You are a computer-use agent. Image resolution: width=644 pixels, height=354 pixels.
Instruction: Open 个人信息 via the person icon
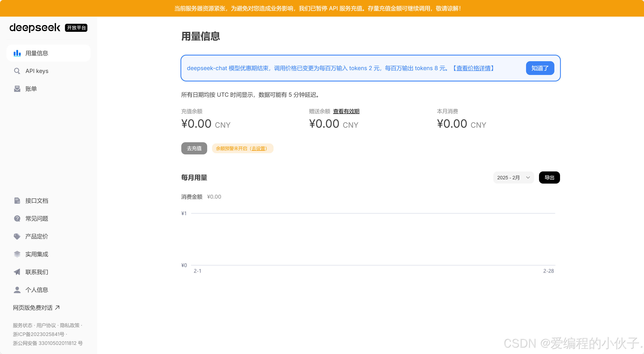click(x=17, y=290)
